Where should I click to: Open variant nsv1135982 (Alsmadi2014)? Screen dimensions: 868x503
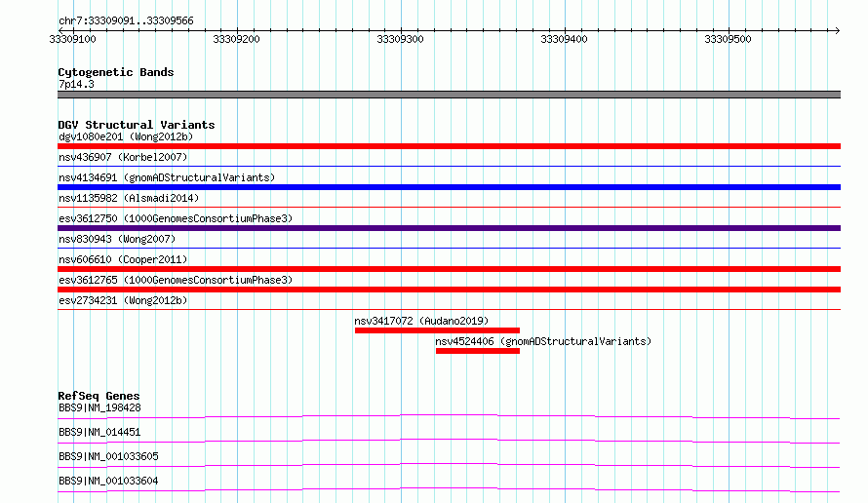pyautogui.click(x=129, y=198)
